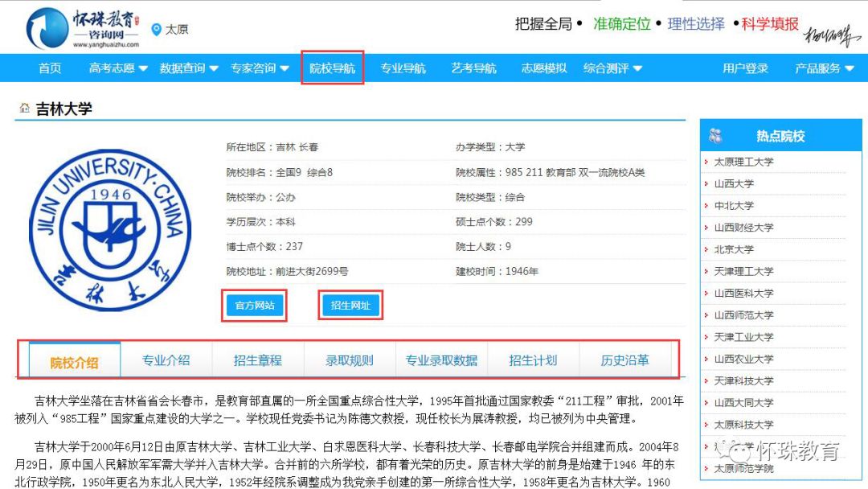Open the 志愿模拟 menu item
Image resolution: width=868 pixels, height=489 pixels.
pyautogui.click(x=544, y=68)
